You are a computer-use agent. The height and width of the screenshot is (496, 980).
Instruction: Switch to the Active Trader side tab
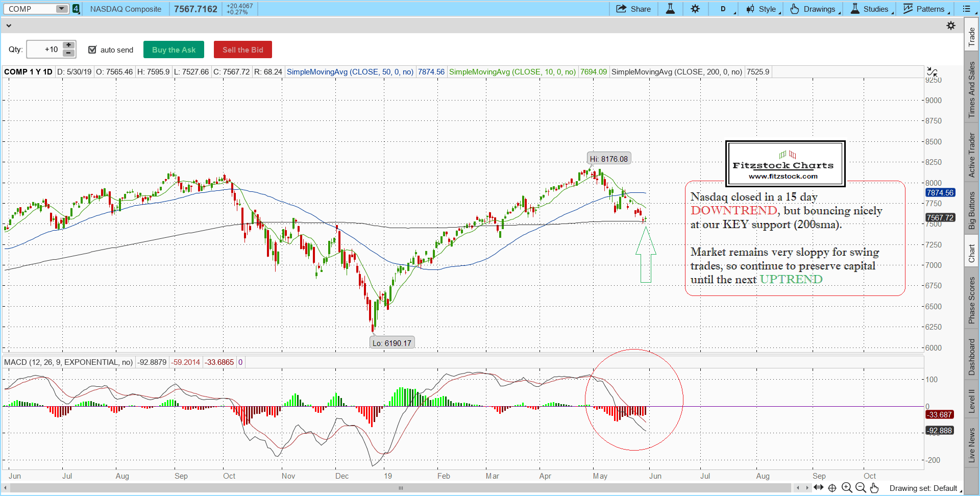(x=972, y=155)
